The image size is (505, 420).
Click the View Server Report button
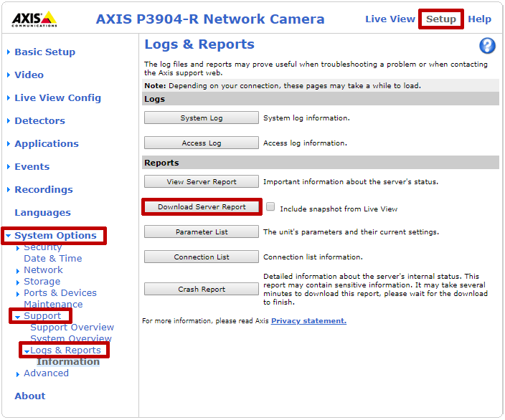pyautogui.click(x=201, y=181)
